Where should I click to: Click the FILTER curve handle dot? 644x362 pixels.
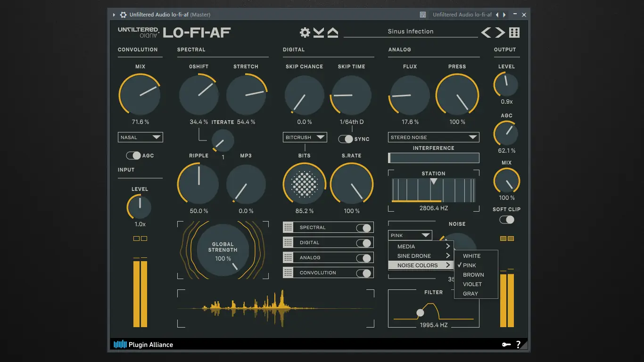click(x=420, y=313)
